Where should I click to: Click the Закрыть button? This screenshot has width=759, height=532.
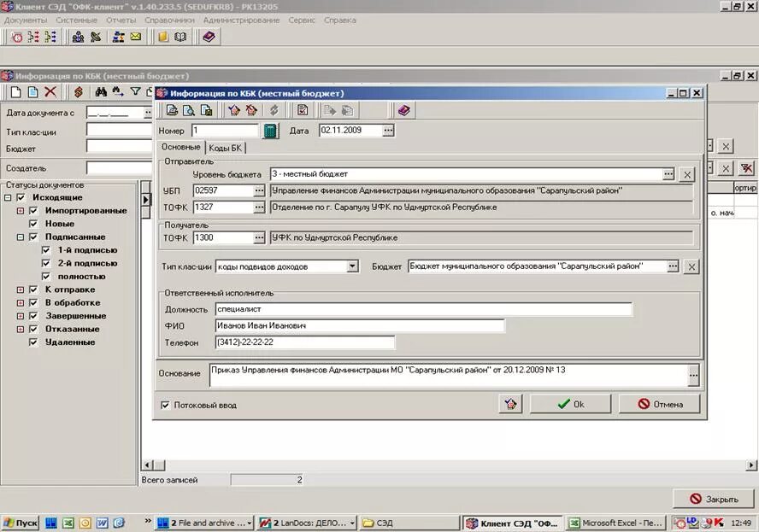713,499
